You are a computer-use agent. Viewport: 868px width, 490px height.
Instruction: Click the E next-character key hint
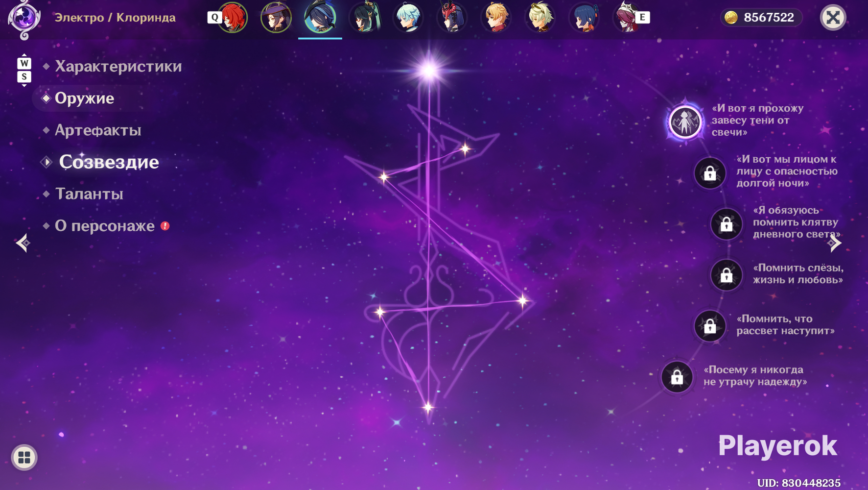click(642, 18)
